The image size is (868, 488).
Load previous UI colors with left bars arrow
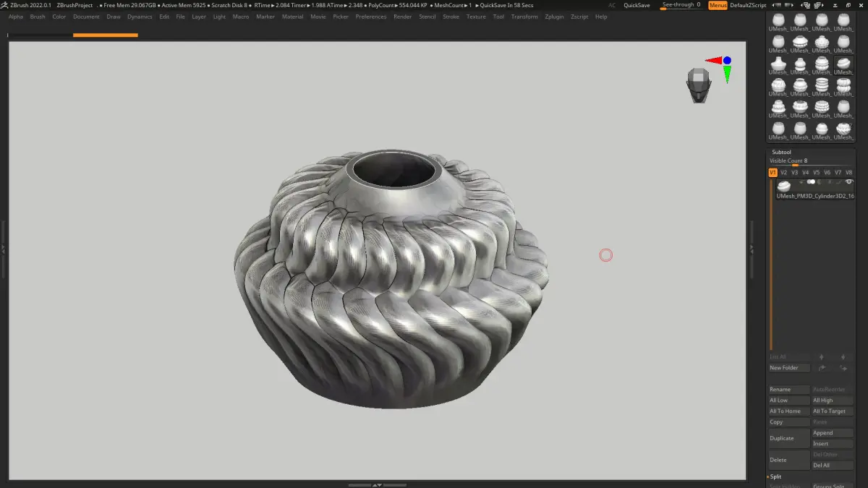coord(777,5)
